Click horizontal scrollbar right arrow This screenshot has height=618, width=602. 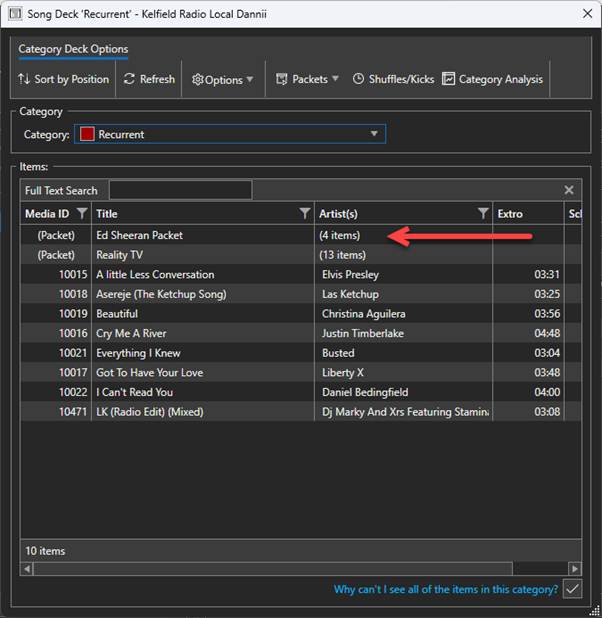pos(575,569)
